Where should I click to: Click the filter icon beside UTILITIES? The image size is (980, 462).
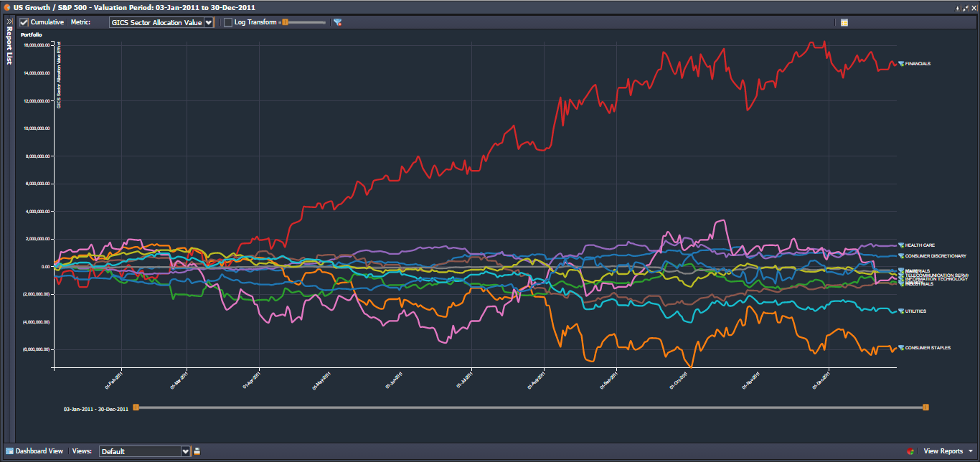[x=901, y=311]
